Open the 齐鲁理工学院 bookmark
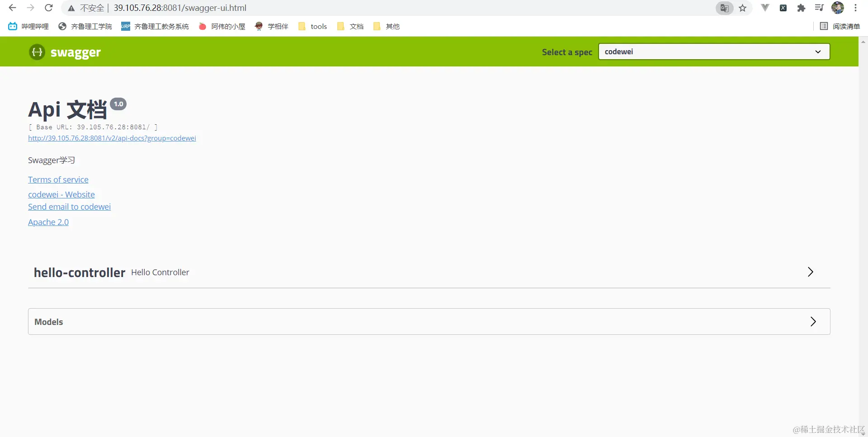 [x=85, y=26]
